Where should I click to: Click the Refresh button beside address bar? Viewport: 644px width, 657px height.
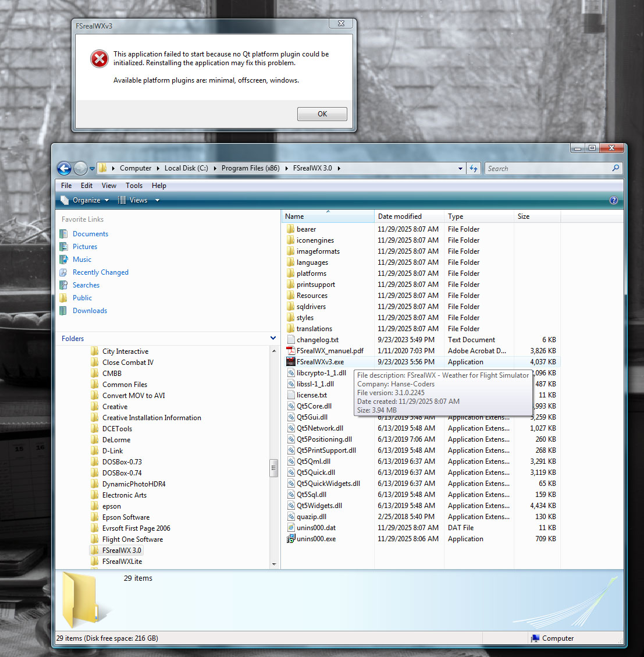pos(474,168)
